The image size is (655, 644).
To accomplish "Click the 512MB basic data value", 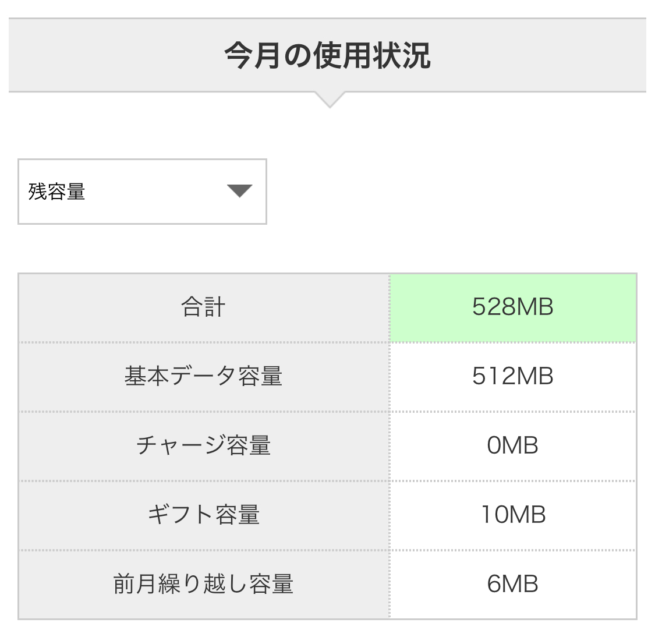I will (512, 376).
